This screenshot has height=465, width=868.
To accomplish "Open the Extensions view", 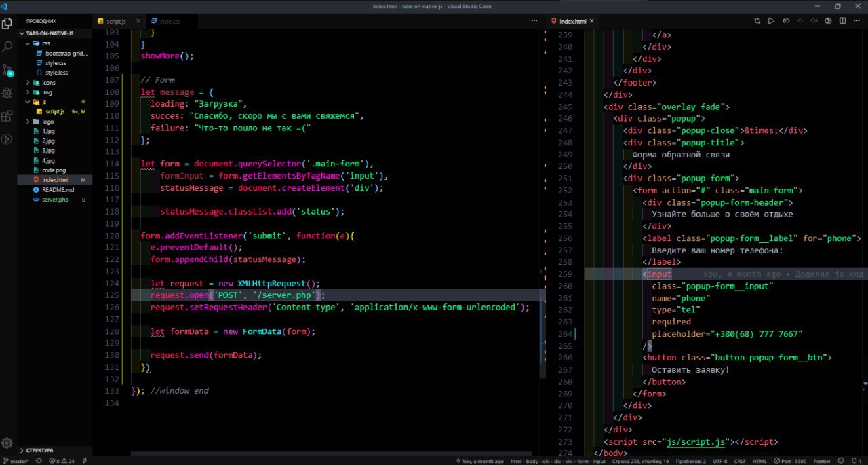I will (x=7, y=116).
